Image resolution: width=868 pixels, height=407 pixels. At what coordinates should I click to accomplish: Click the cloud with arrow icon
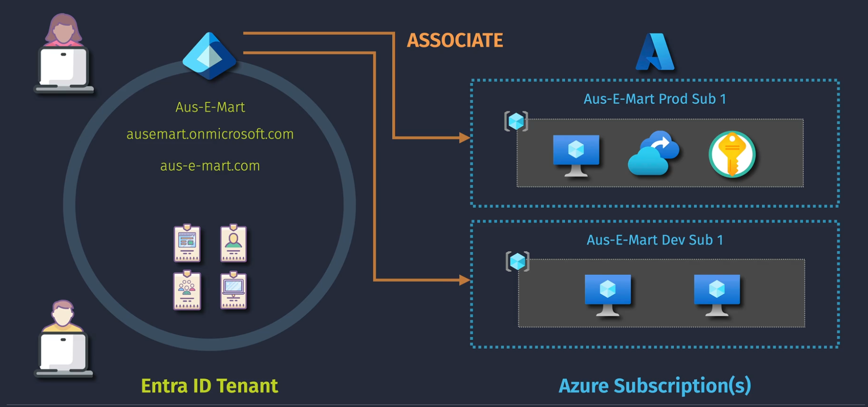(654, 153)
